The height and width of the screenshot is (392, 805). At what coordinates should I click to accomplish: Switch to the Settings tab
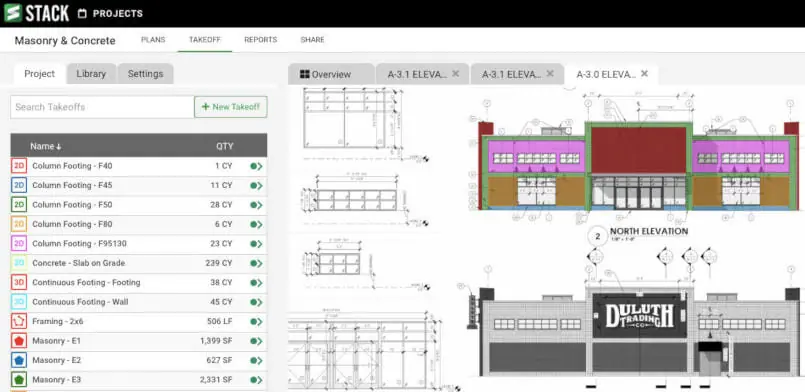point(145,74)
